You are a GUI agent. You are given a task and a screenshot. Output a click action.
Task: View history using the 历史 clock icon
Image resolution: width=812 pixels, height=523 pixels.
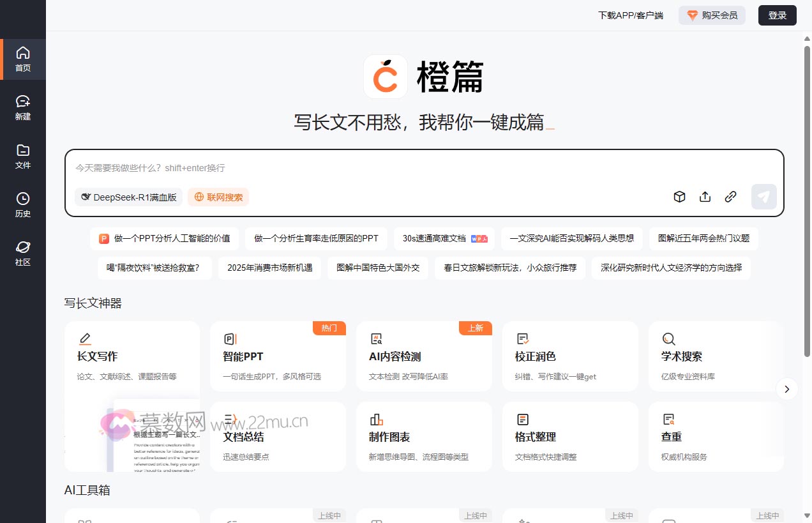pos(23,204)
